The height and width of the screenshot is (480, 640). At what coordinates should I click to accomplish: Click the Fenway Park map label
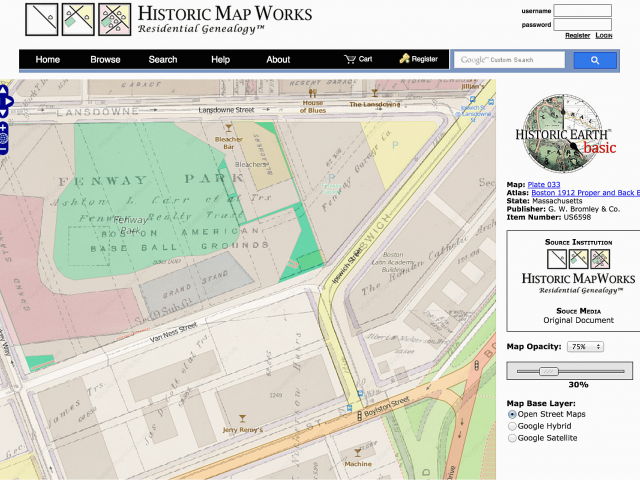(130, 225)
